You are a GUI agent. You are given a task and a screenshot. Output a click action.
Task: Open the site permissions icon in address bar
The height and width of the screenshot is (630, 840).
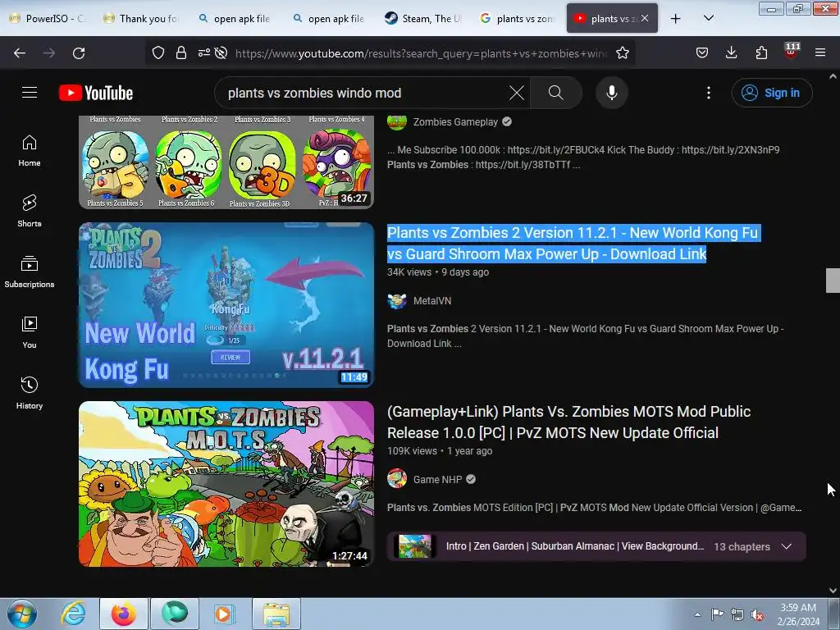[x=204, y=52]
